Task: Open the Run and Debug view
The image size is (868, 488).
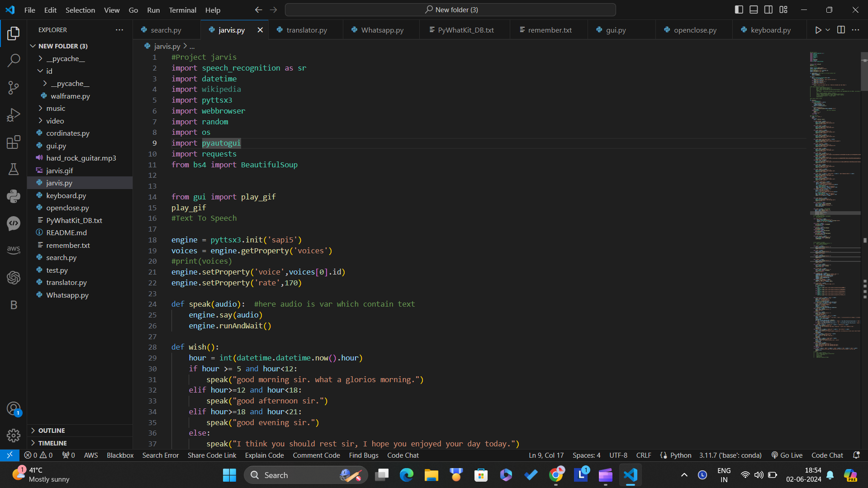Action: tap(14, 115)
